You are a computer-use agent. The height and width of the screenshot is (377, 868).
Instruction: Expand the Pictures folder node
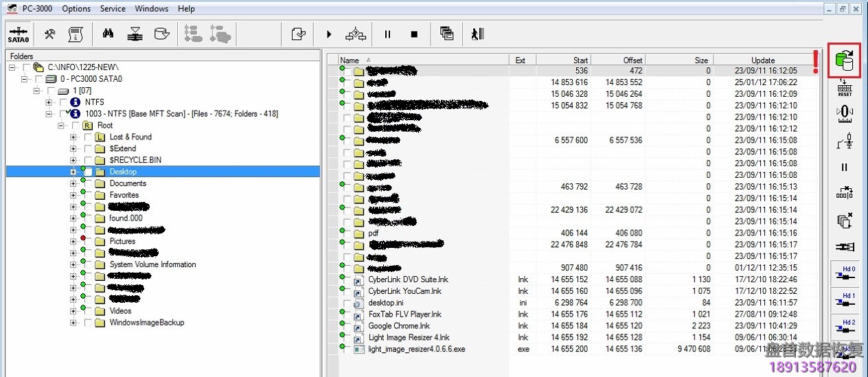click(x=73, y=242)
